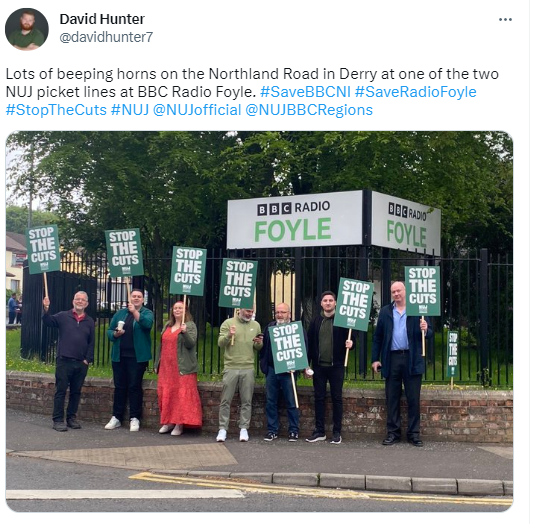Click the man in the light green hoodie
Viewport: 554px width, 524px height.
tap(239, 374)
